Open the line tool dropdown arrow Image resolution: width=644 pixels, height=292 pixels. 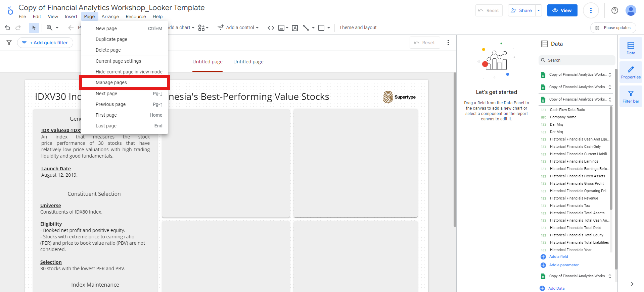313,28
